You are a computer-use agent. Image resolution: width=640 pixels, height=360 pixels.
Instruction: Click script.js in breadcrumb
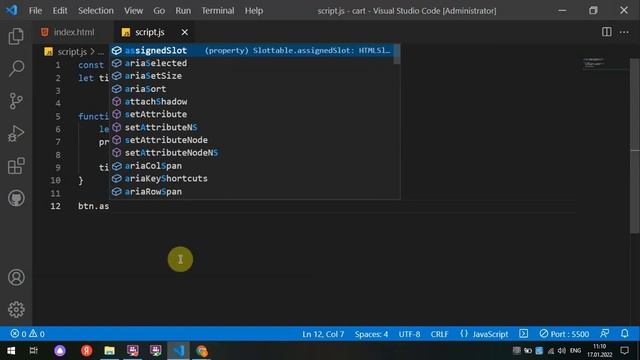coord(72,52)
